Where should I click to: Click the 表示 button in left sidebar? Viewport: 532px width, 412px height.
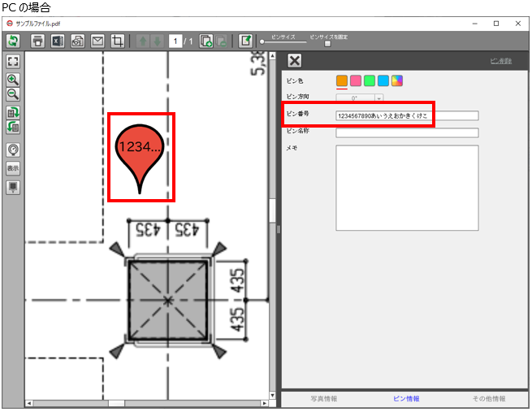13,168
